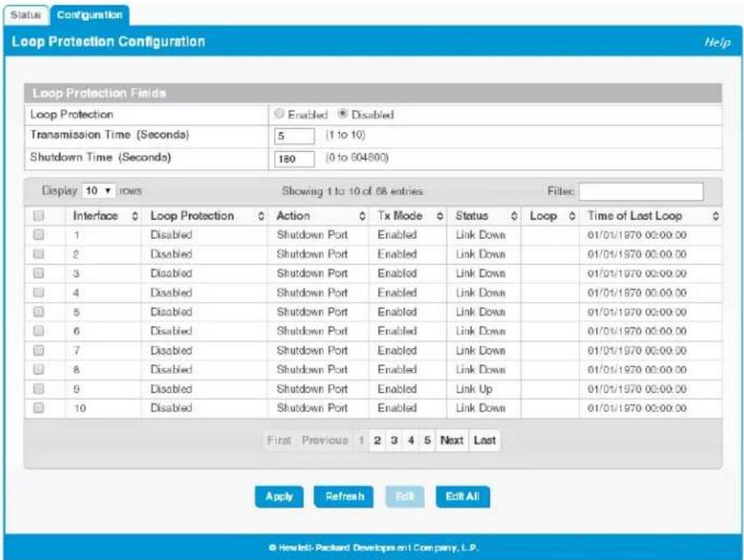Sort by Tx Mode column arrows
744x560 pixels.
coord(440,217)
